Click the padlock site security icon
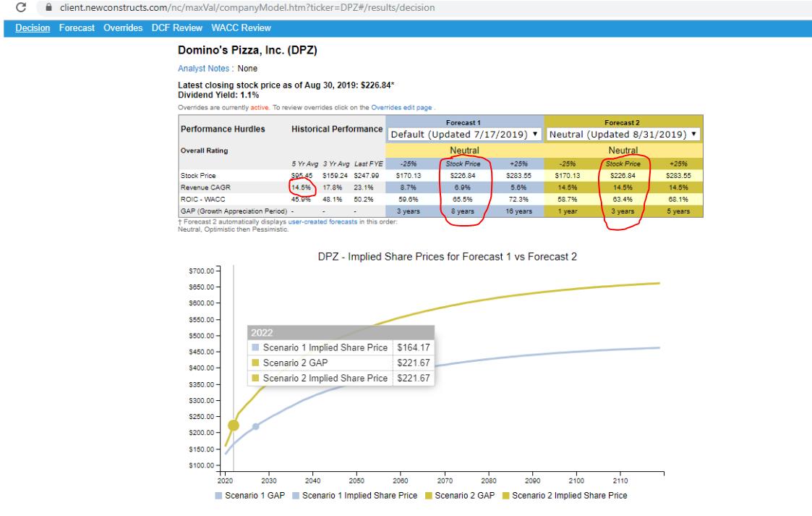This screenshot has width=812, height=516. [48, 7]
